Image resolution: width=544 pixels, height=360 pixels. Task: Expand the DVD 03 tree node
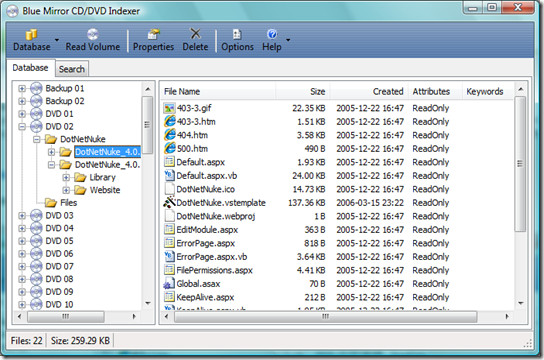pos(22,216)
